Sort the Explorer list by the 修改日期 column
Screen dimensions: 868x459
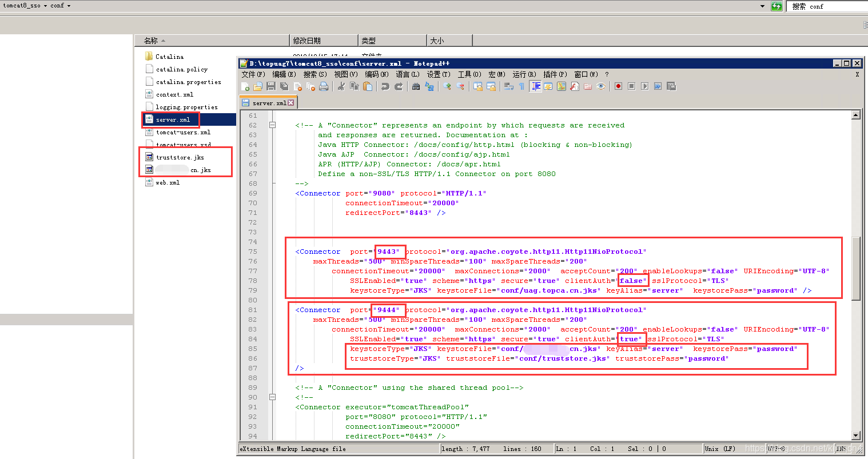pos(324,41)
